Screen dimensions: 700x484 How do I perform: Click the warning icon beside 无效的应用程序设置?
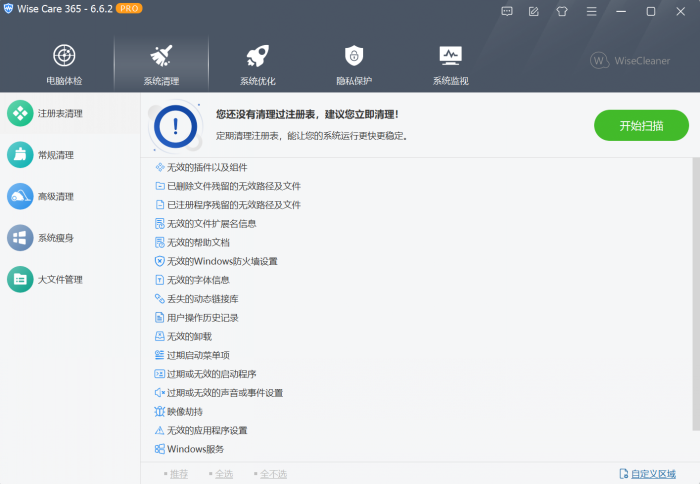tap(159, 430)
